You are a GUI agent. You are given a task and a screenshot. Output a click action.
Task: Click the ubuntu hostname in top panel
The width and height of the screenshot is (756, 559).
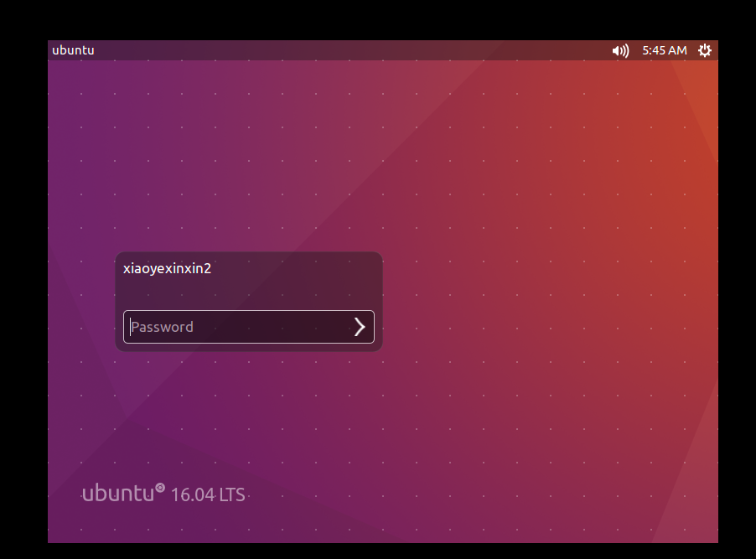point(73,50)
